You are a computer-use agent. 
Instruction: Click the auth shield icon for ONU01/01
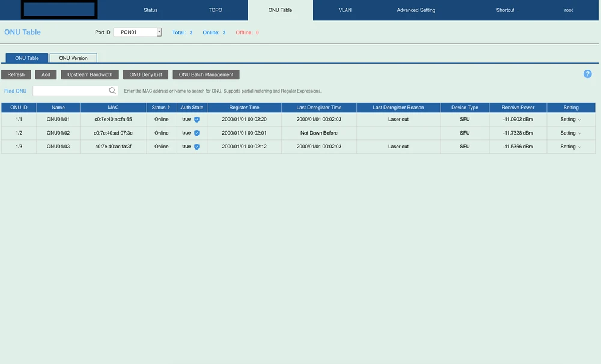click(x=197, y=120)
